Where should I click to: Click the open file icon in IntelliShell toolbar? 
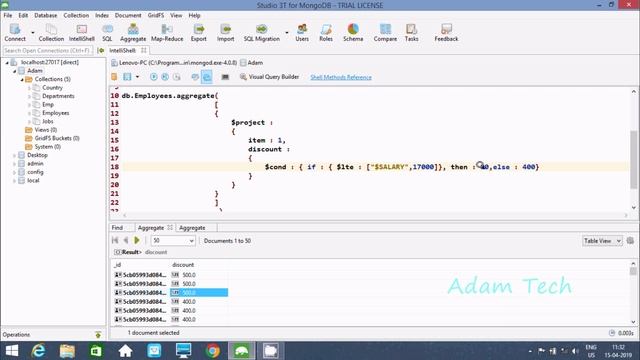pos(114,77)
